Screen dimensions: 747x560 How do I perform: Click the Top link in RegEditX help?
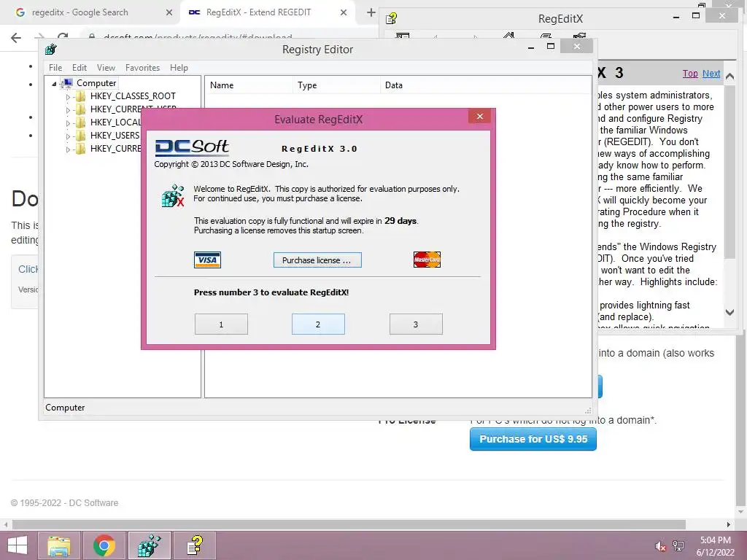click(x=690, y=74)
